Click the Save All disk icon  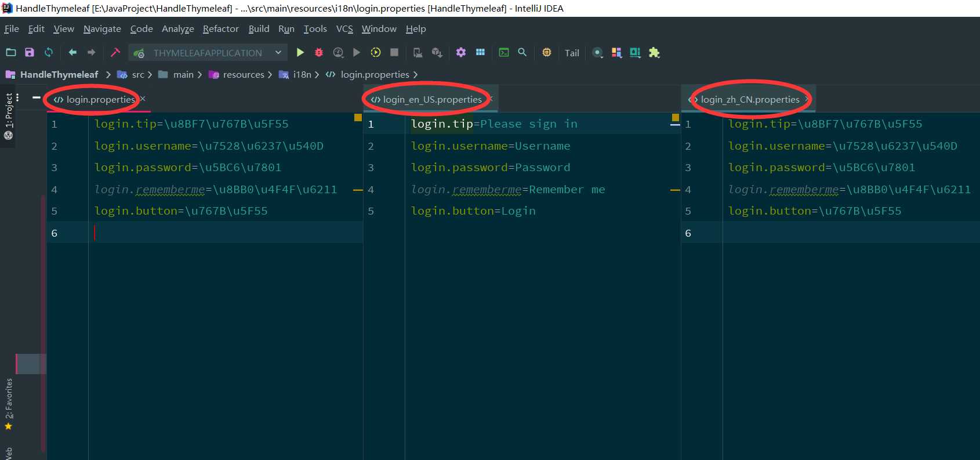tap(30, 52)
